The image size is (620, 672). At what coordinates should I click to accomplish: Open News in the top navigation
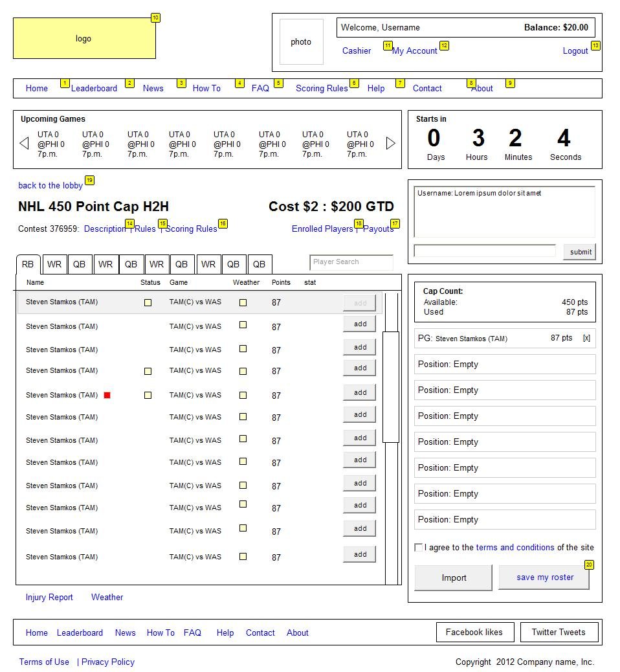[153, 88]
